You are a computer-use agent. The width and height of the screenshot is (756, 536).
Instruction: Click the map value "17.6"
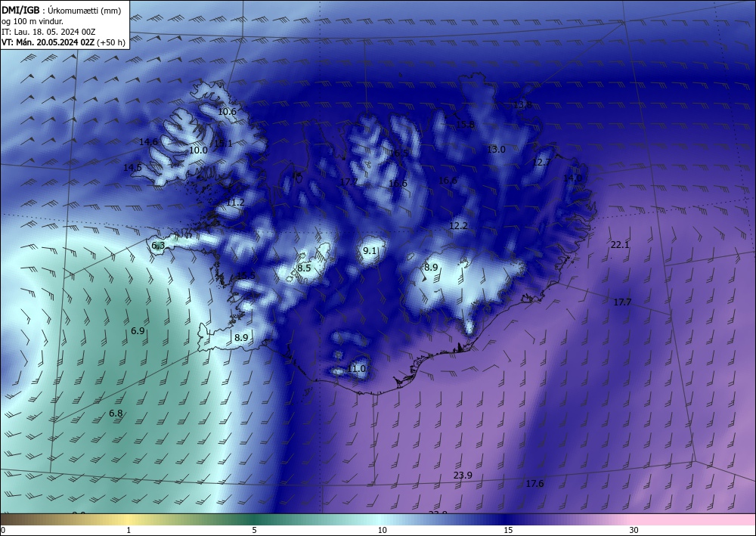click(534, 484)
